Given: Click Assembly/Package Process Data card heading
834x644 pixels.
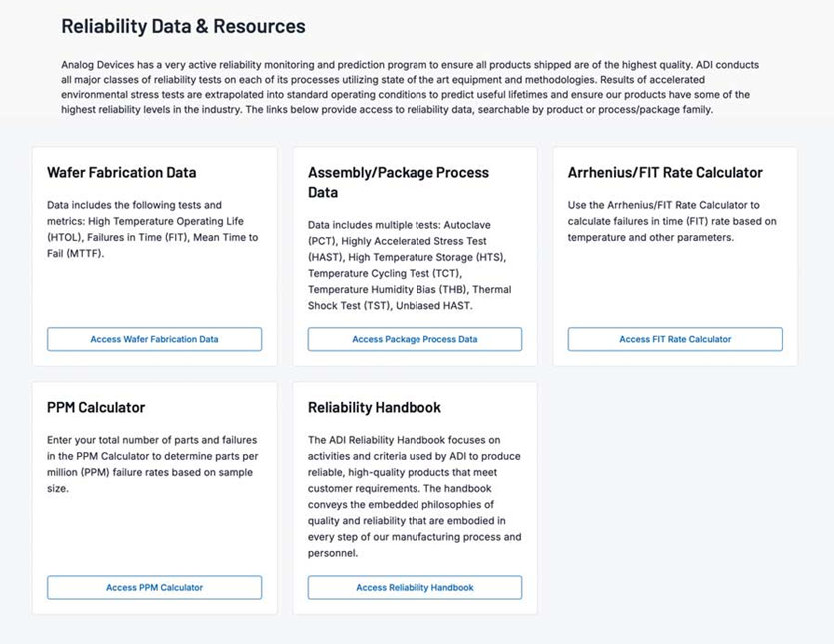Looking at the screenshot, I should coord(398,182).
